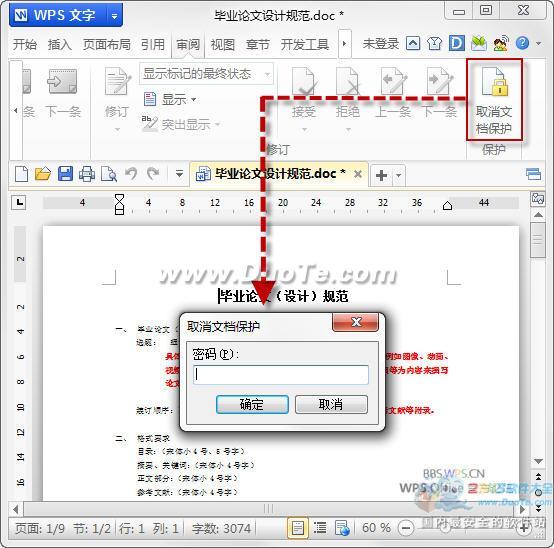Click the blue D icon in the title ribbon
This screenshot has height=548, width=554.
456,43
